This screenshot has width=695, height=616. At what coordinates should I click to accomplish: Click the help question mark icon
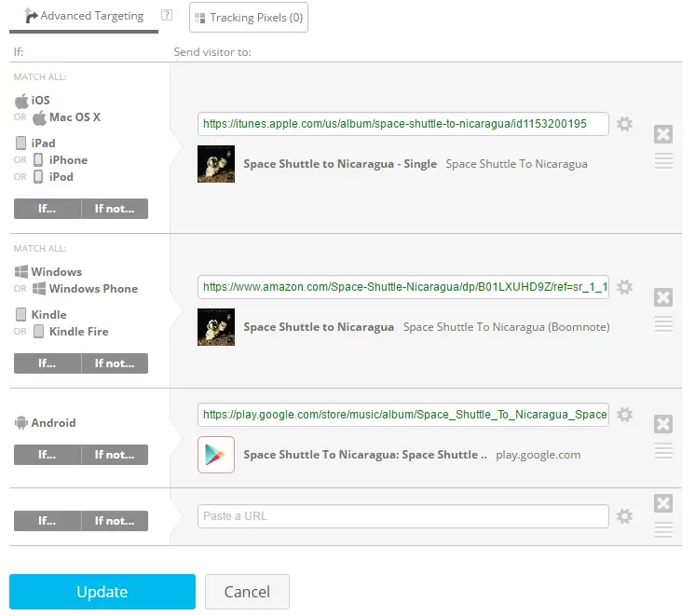[x=167, y=15]
